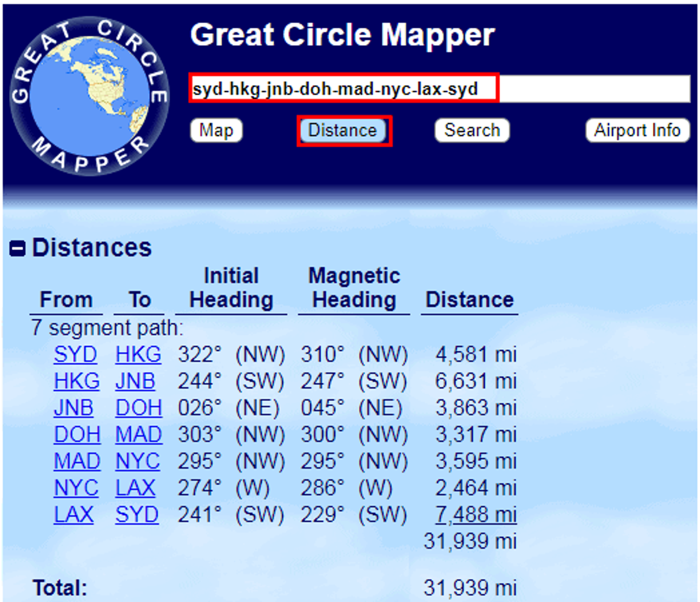This screenshot has width=700, height=602.
Task: Open SYD link in SYD to HKG row
Action: coord(75,354)
